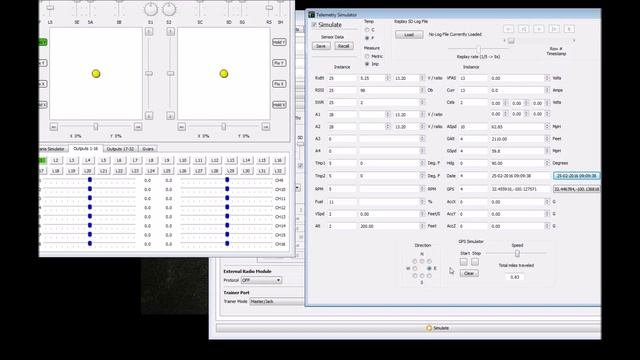Click the rewind-to-start replay button

[509, 29]
